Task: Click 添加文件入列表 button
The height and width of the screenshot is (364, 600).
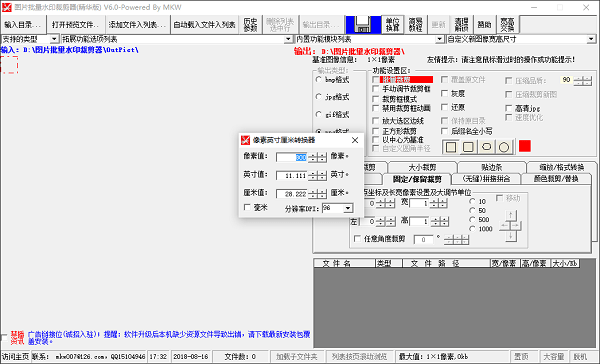Action: tap(137, 25)
